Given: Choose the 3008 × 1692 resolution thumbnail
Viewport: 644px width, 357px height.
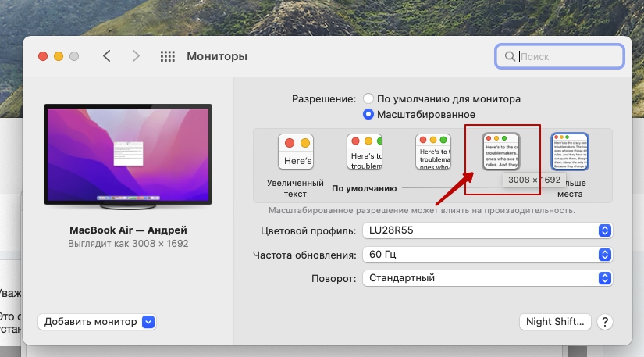Looking at the screenshot, I should coord(500,152).
